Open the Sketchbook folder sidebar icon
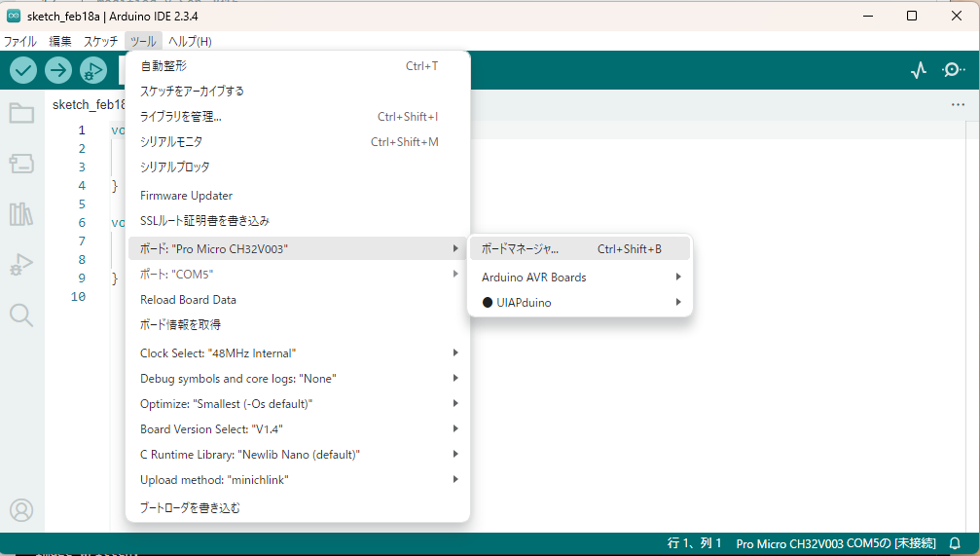Screen dimensions: 980x556 point(21,113)
